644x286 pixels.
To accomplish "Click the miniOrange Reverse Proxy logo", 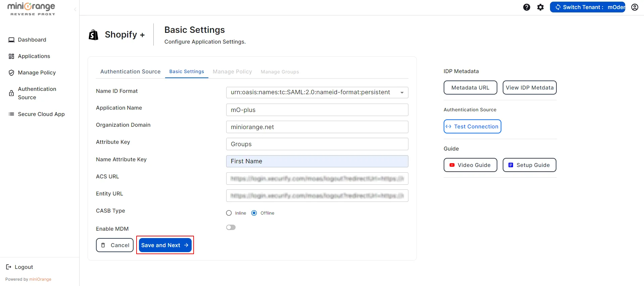I will point(32,9).
